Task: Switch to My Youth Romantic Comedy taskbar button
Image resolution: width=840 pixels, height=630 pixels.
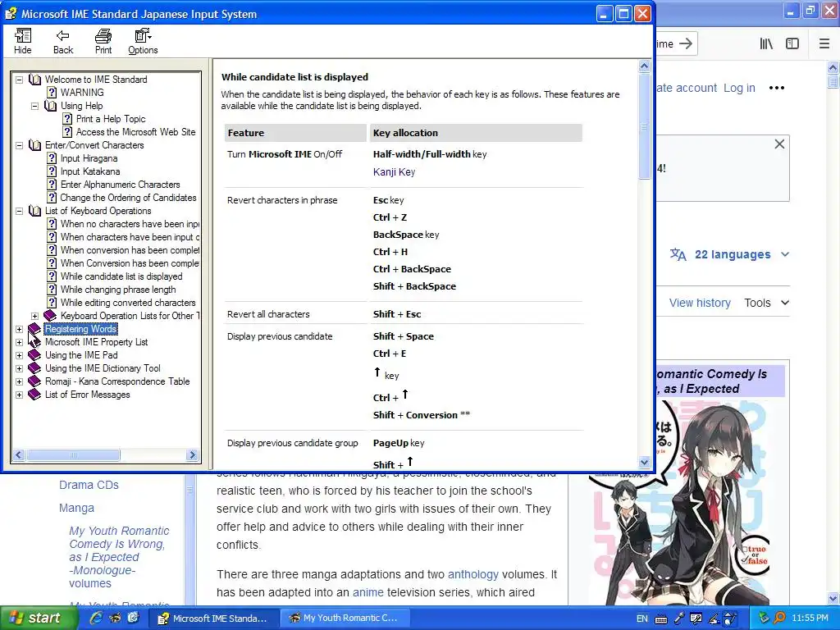Action: click(x=345, y=619)
